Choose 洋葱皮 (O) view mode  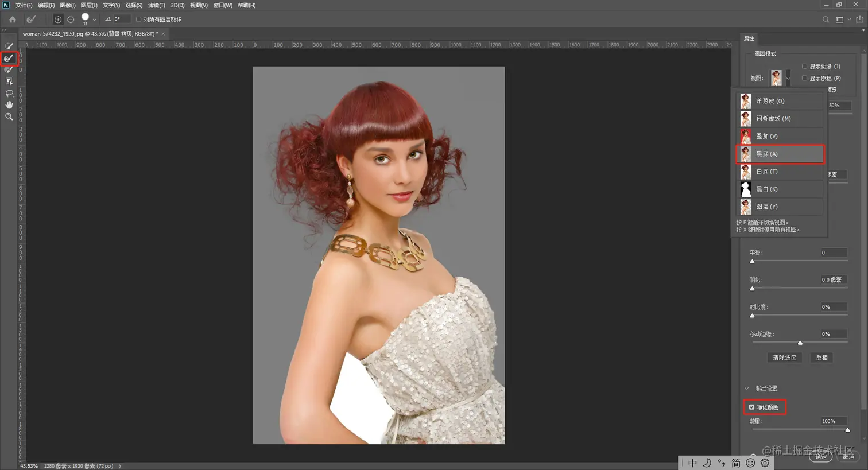pyautogui.click(x=780, y=101)
